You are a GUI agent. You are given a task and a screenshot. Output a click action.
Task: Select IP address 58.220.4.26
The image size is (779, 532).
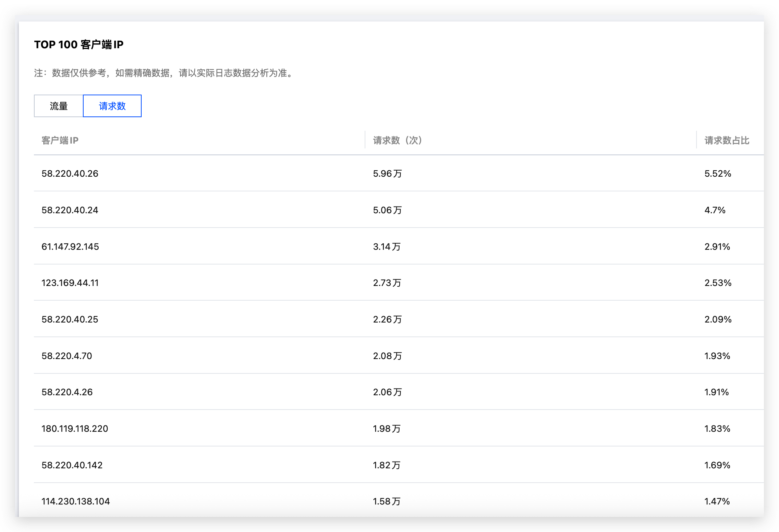(67, 392)
